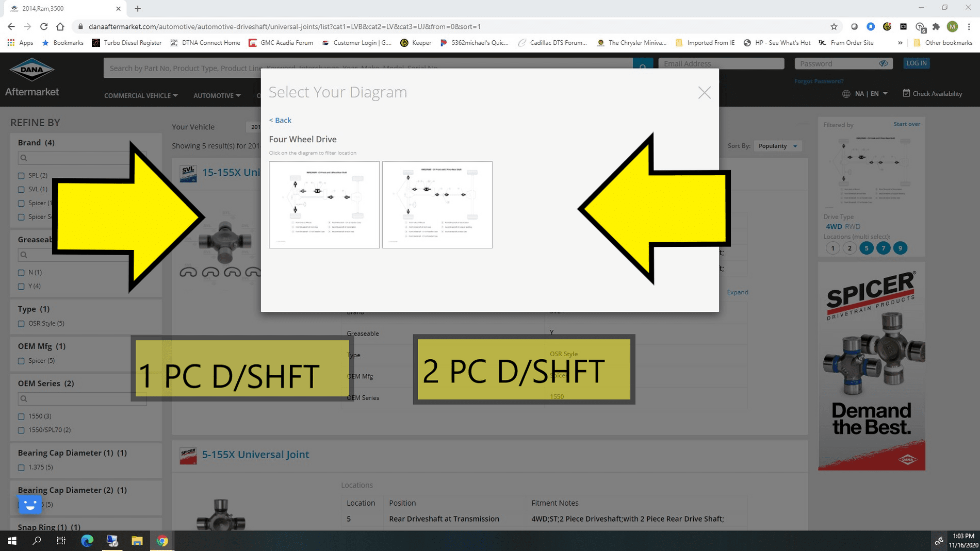
Task: Open the Automotive menu
Action: coord(217,95)
